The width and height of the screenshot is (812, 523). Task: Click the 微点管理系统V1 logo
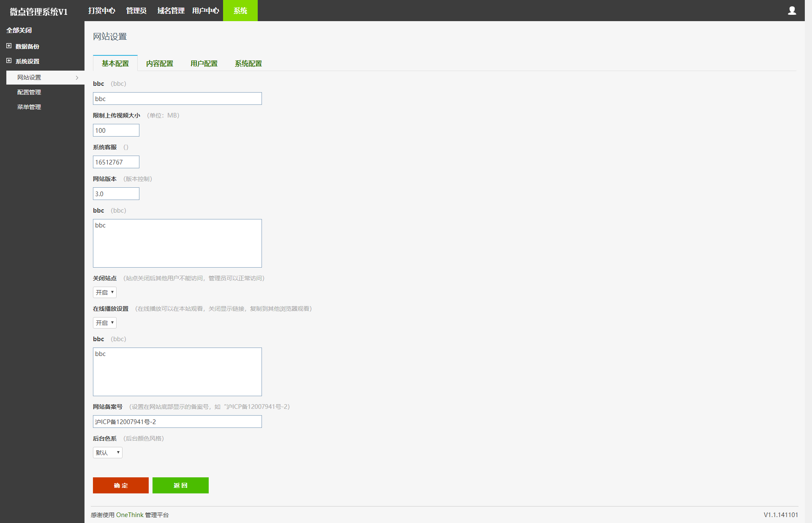(39, 11)
